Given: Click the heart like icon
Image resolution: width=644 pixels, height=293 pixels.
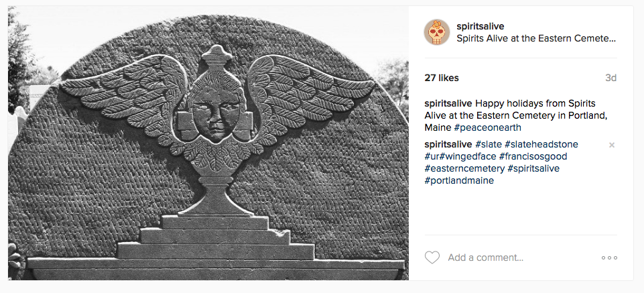Looking at the screenshot, I should (x=432, y=257).
